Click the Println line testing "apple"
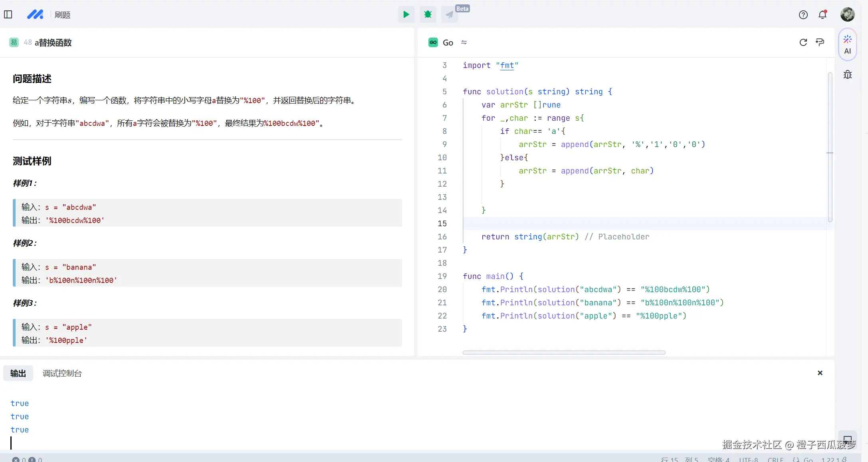This screenshot has width=868, height=462. coord(584,316)
